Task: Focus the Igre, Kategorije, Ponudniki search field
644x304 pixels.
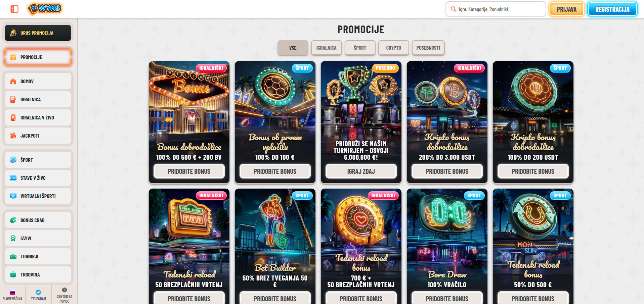Action: [496, 9]
